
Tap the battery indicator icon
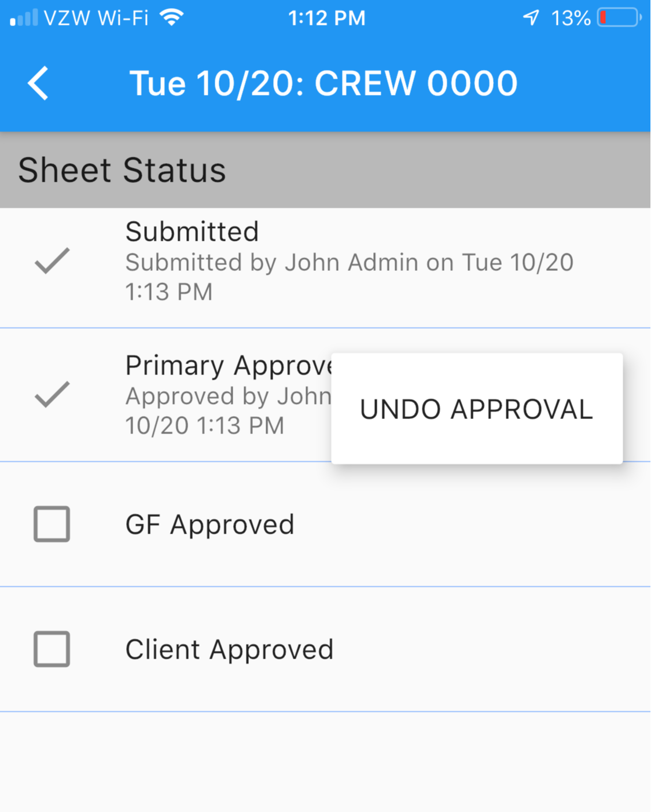(x=619, y=18)
